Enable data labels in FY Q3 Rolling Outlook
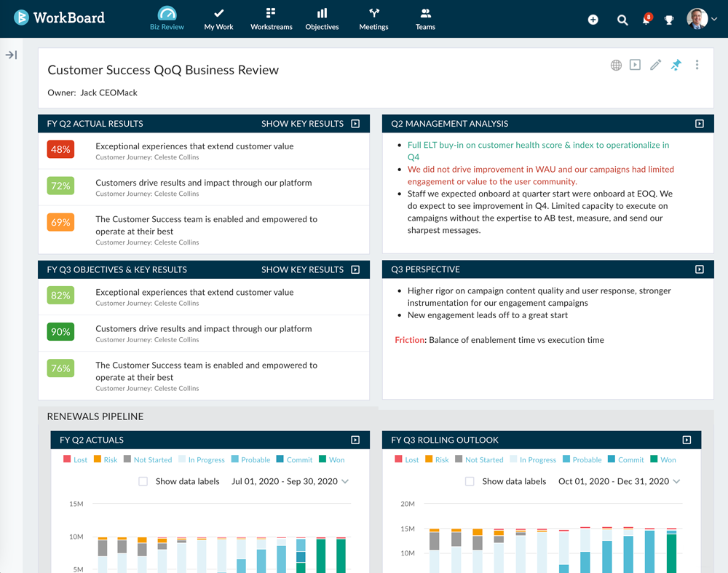 click(470, 481)
